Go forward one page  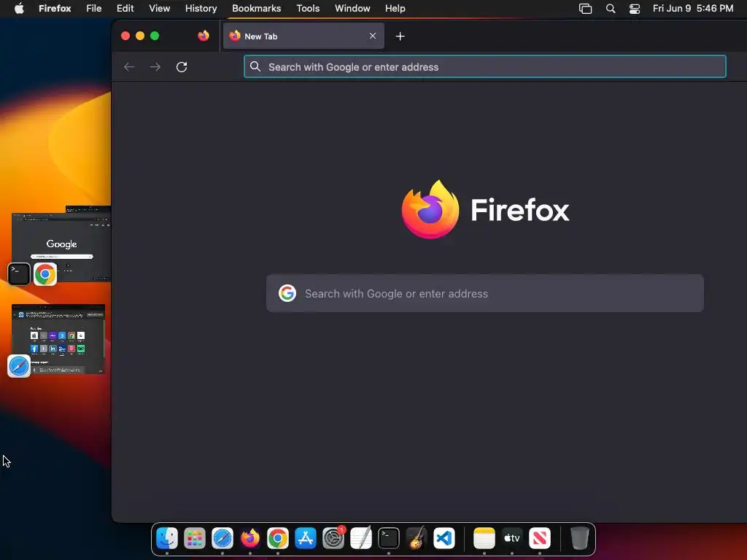(x=155, y=66)
